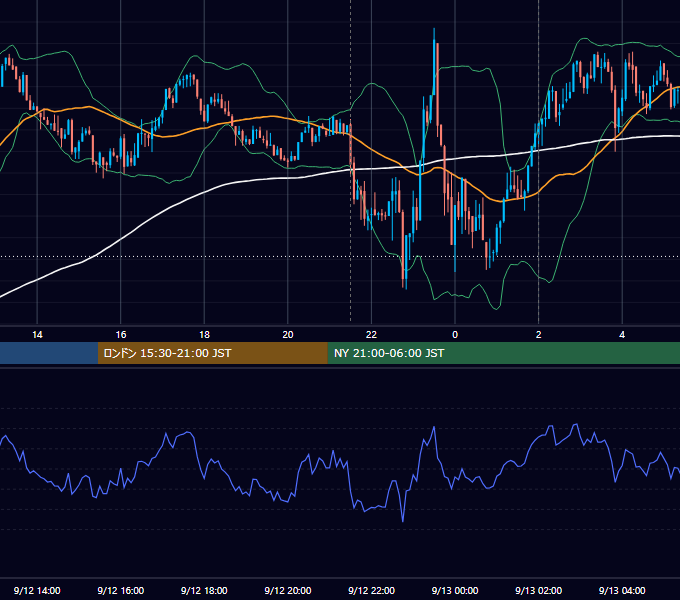The width and height of the screenshot is (680, 600).
Task: Click the blue session bar before London
Action: pyautogui.click(x=49, y=353)
